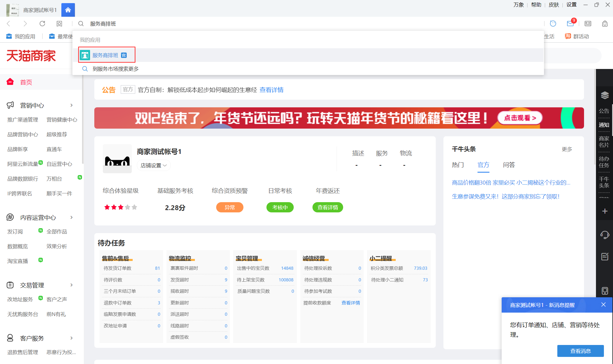Open the 万象 menu
Screen dimensions: 613x364
pyautogui.click(x=519, y=5)
